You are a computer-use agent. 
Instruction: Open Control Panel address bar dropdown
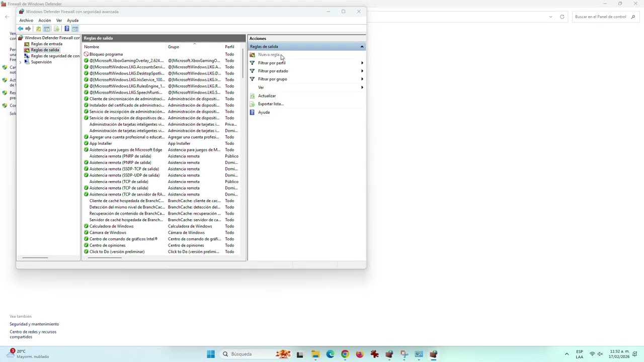[x=550, y=17]
